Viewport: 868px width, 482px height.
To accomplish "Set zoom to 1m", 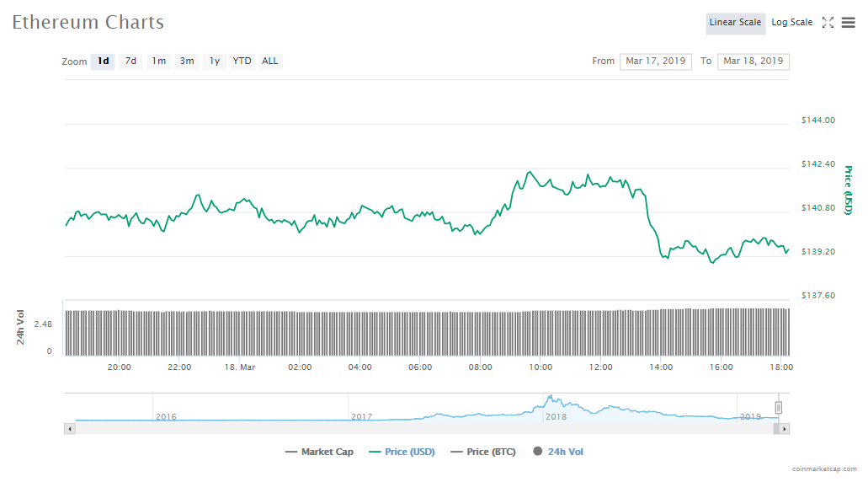I will click(x=158, y=62).
